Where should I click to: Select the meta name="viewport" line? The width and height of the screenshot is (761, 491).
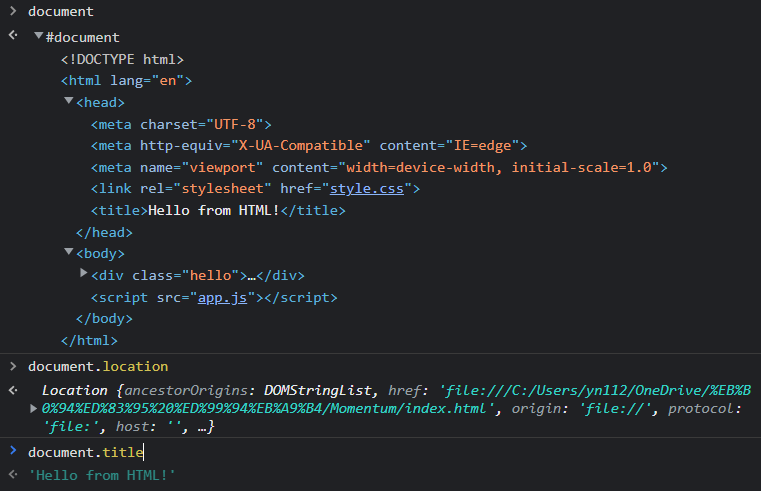379,167
